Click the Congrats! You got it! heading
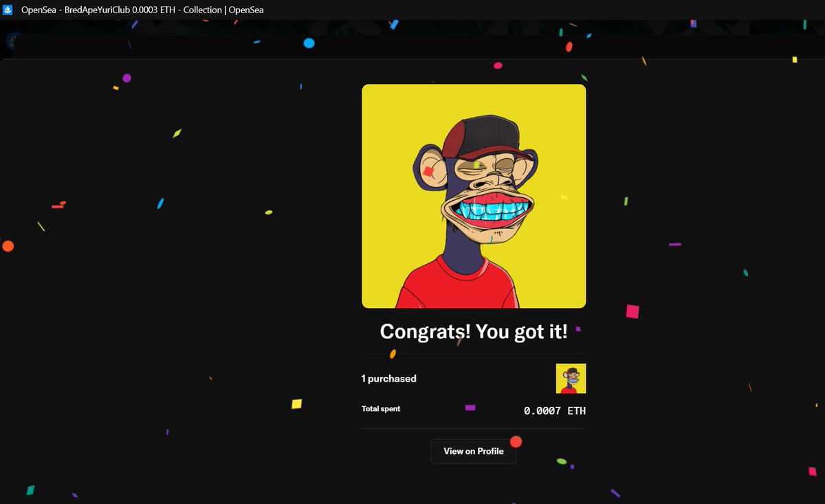This screenshot has width=825, height=504. pos(474,331)
